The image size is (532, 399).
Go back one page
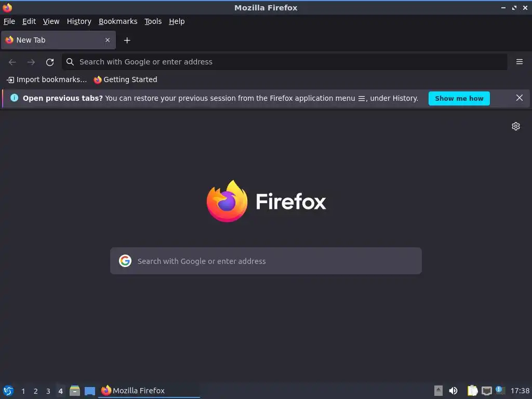pos(12,62)
